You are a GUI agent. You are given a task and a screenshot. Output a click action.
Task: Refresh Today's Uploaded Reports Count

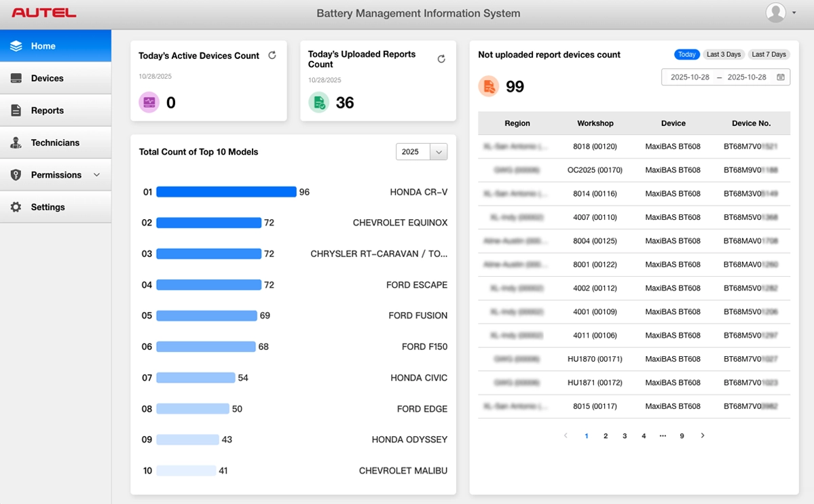[441, 59]
